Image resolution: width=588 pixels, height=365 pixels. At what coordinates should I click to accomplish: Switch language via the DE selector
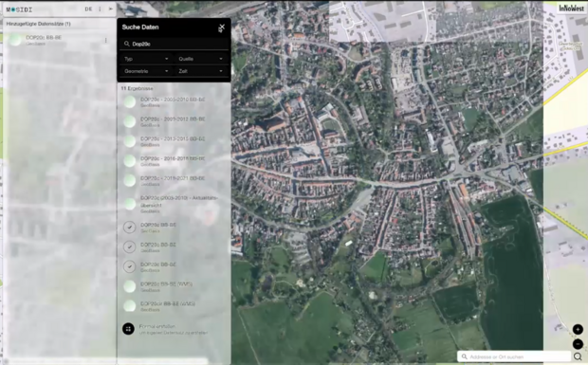point(88,9)
